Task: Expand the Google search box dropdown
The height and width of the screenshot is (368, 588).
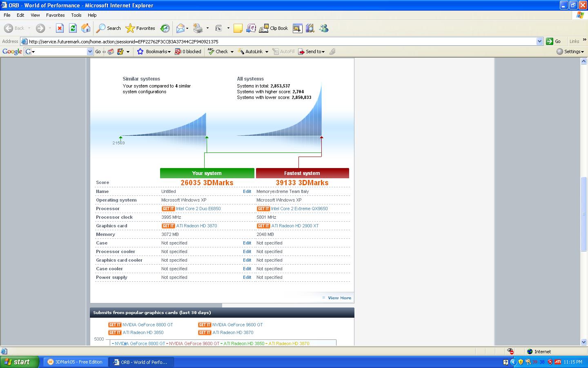Action: coord(90,52)
